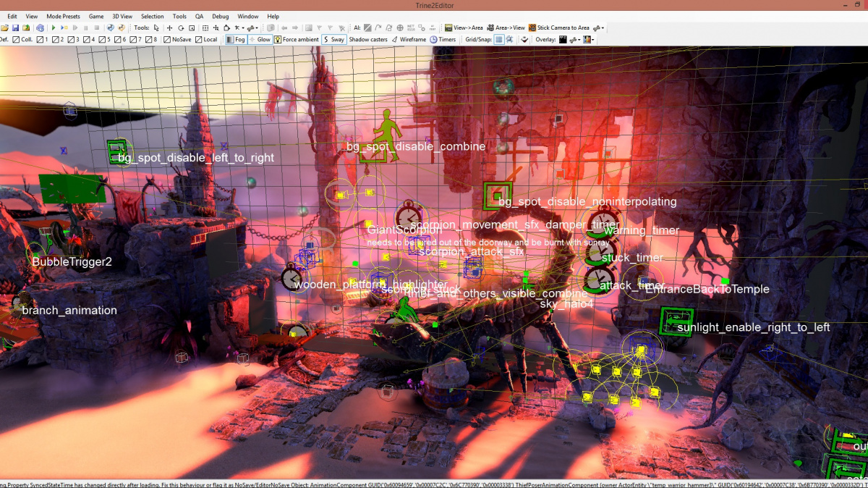Viewport: 868px width, 488px height.
Task: Toggle the Glow effect button
Action: (260, 39)
